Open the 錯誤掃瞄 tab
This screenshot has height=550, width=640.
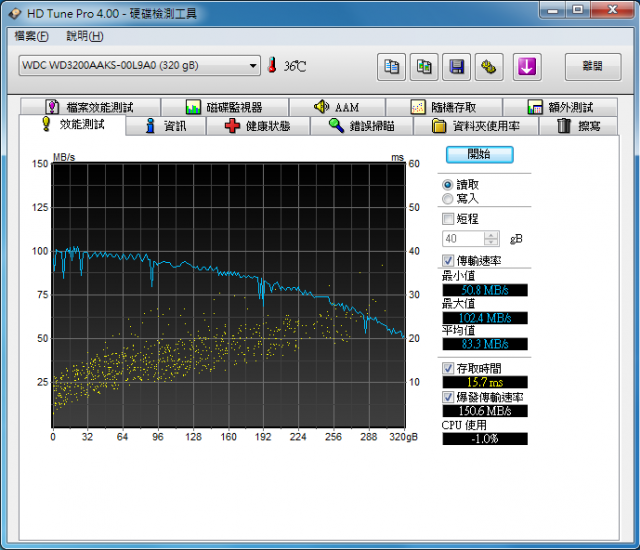pos(362,126)
